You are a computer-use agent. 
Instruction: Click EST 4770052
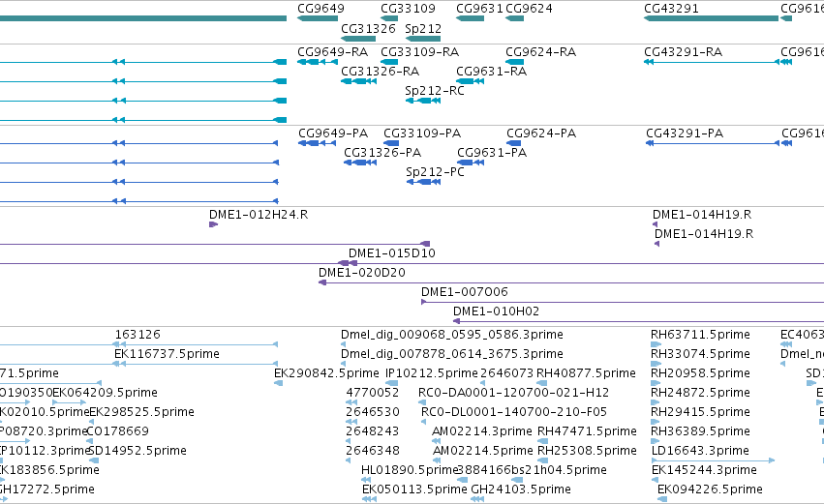[x=372, y=393]
